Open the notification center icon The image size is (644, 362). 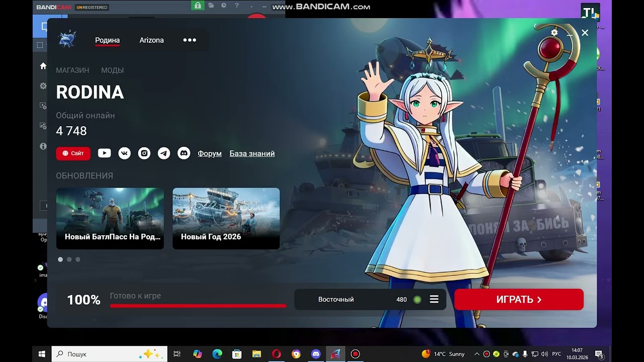pos(599,354)
